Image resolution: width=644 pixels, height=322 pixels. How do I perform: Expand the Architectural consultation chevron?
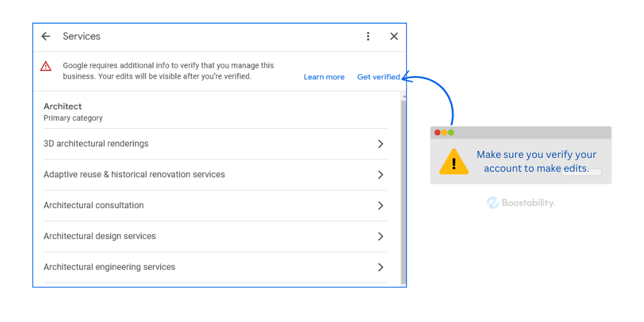tap(380, 206)
